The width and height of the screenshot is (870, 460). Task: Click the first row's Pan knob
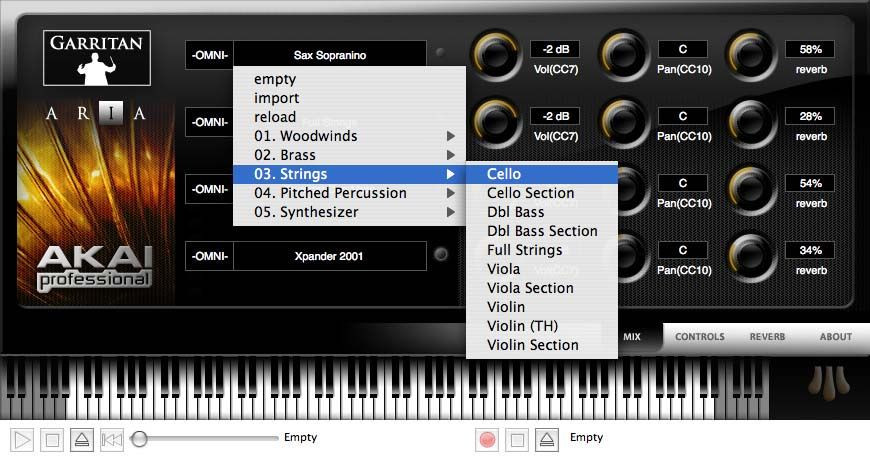623,54
